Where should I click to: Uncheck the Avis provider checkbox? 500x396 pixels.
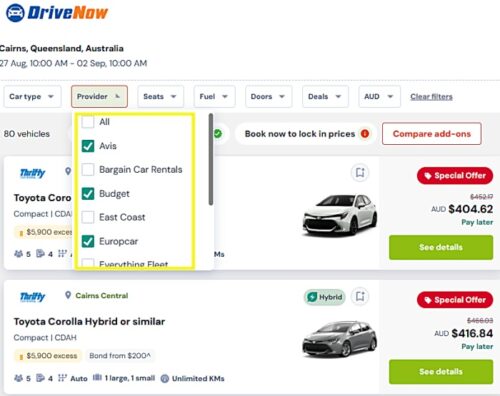(88, 146)
